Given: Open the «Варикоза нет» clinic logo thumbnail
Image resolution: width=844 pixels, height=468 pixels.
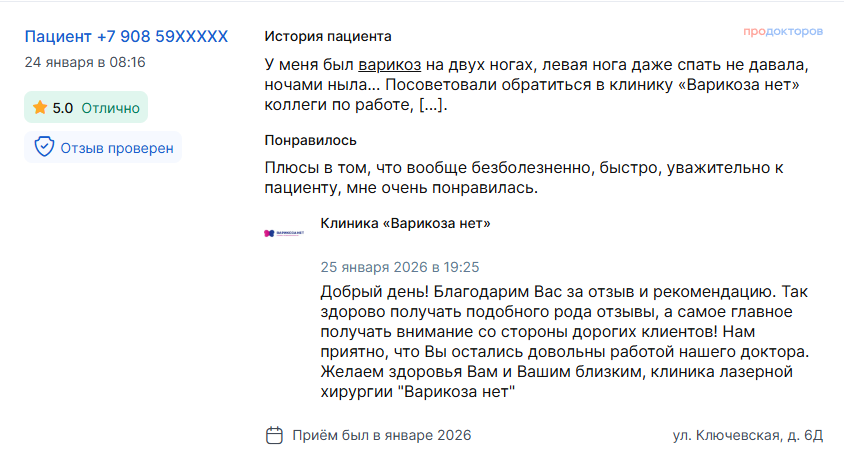Looking at the screenshot, I should click(282, 233).
